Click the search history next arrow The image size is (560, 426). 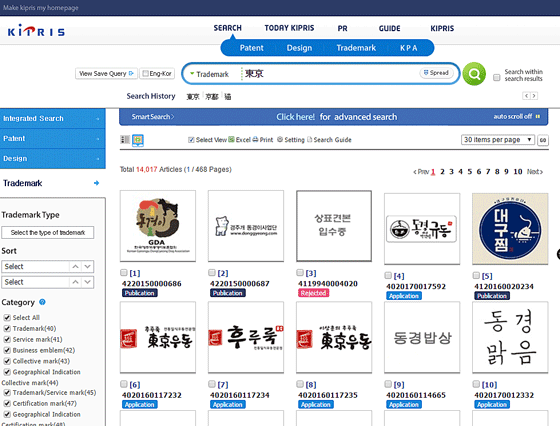tap(534, 96)
